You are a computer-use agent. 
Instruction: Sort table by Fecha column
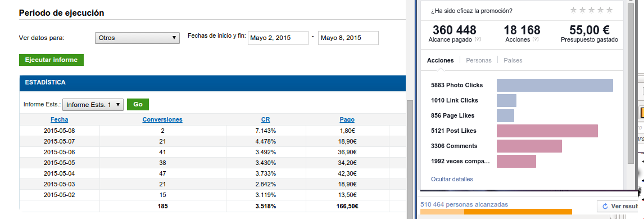(x=60, y=120)
